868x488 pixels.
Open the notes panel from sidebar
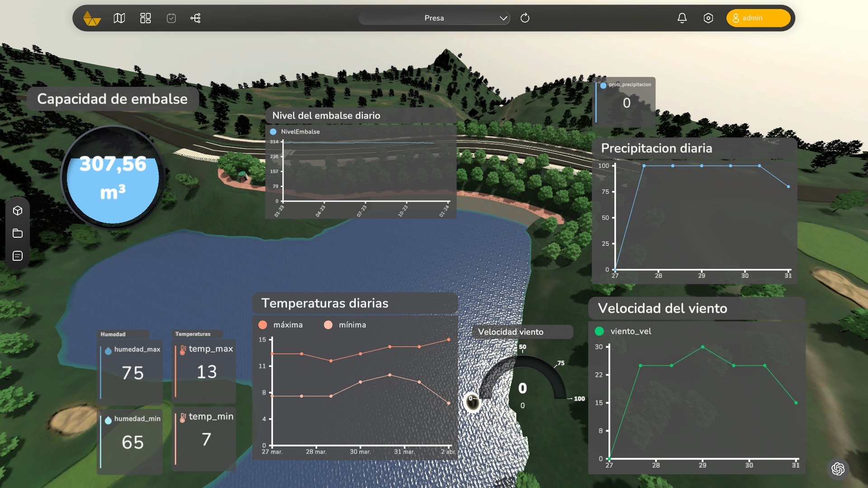(x=17, y=256)
